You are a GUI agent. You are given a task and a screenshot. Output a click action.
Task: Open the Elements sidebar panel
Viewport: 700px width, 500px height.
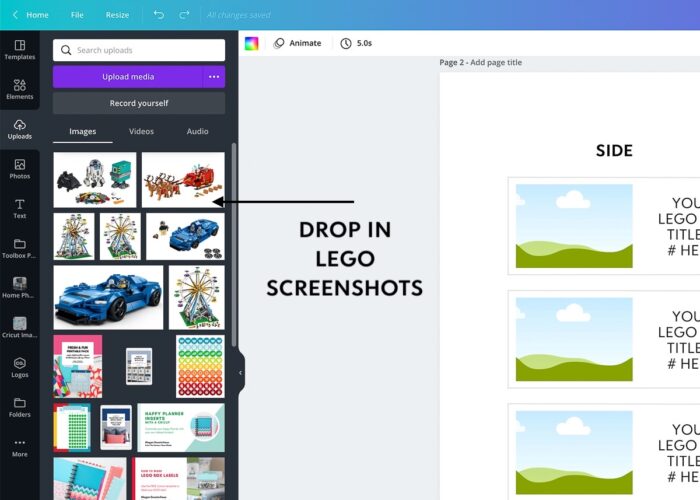(19, 89)
